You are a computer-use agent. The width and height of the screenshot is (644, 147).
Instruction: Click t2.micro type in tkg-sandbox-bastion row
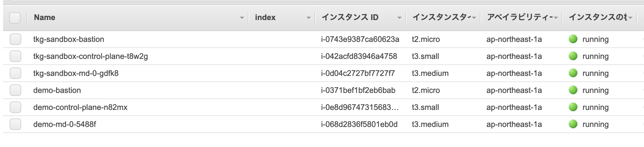click(426, 39)
